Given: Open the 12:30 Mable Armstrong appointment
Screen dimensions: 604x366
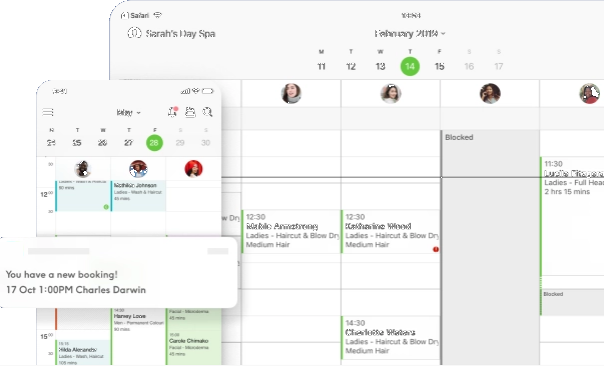Looking at the screenshot, I should (x=291, y=231).
